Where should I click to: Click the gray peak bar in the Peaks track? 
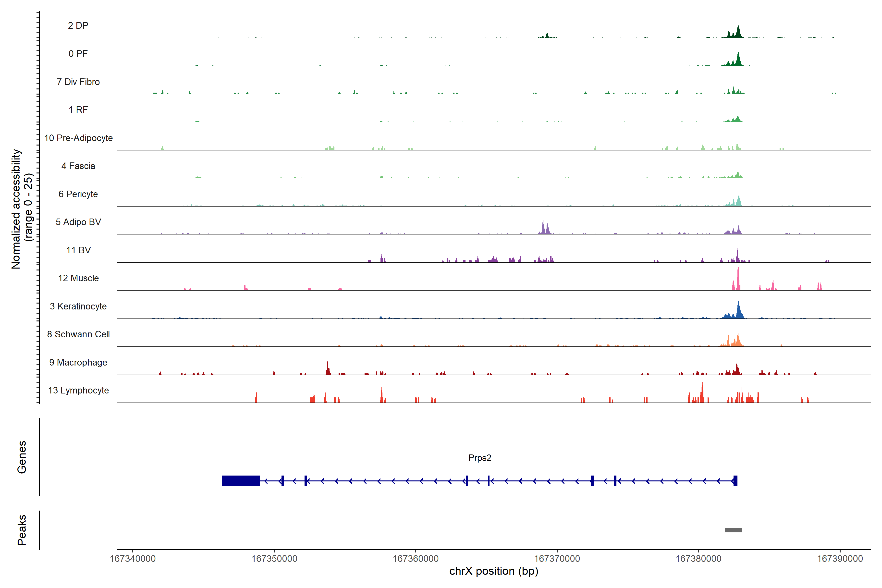pyautogui.click(x=733, y=530)
